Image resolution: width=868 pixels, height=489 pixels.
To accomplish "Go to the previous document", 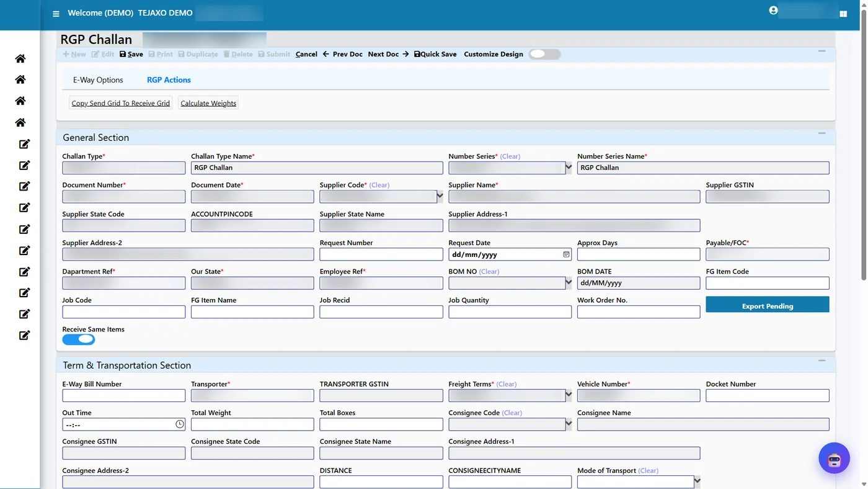I will click(343, 54).
